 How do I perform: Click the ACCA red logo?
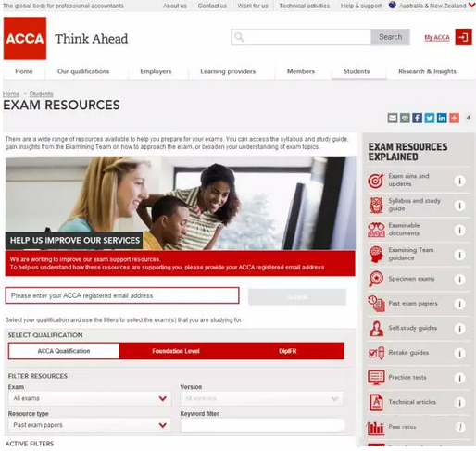coord(25,38)
